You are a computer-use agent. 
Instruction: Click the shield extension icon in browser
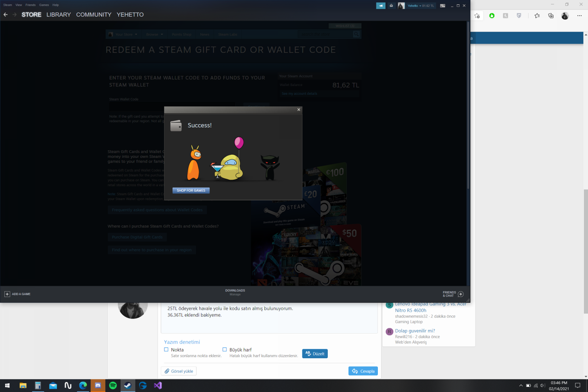point(519,16)
